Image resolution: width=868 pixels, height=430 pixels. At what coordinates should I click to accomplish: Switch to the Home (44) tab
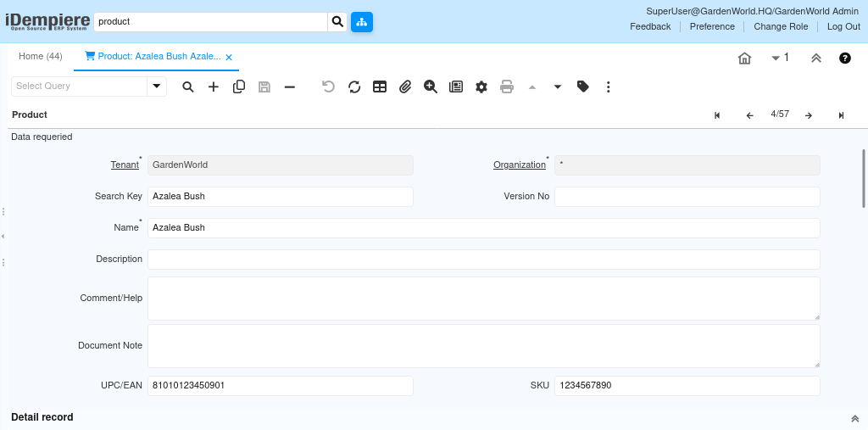41,56
